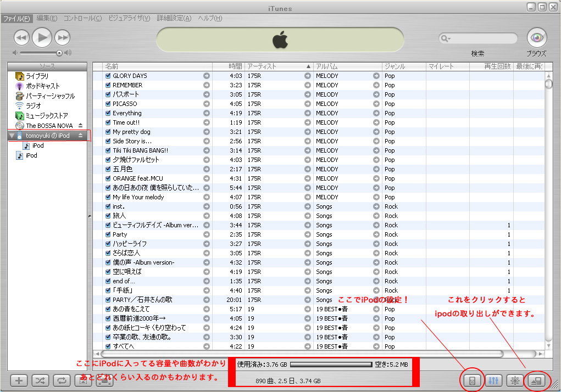Collapse the tomoyuki の iPod disclosure triangle
Image resolution: width=561 pixels, height=392 pixels.
coord(12,136)
